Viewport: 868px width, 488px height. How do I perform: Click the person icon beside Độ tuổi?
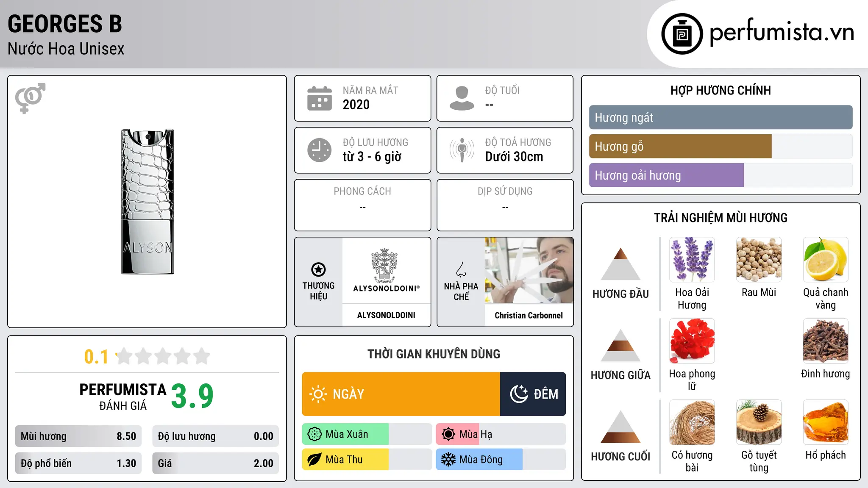pyautogui.click(x=462, y=98)
